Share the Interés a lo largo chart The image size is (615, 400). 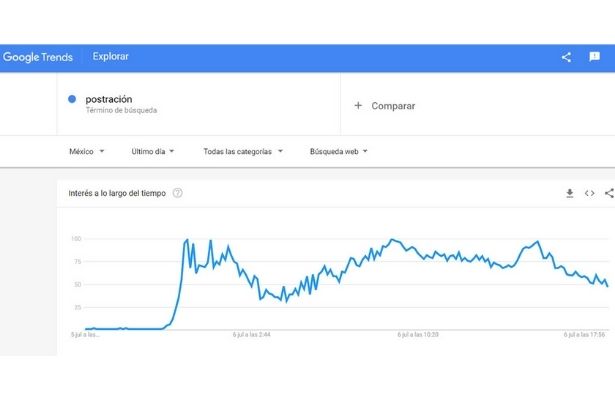pyautogui.click(x=609, y=193)
